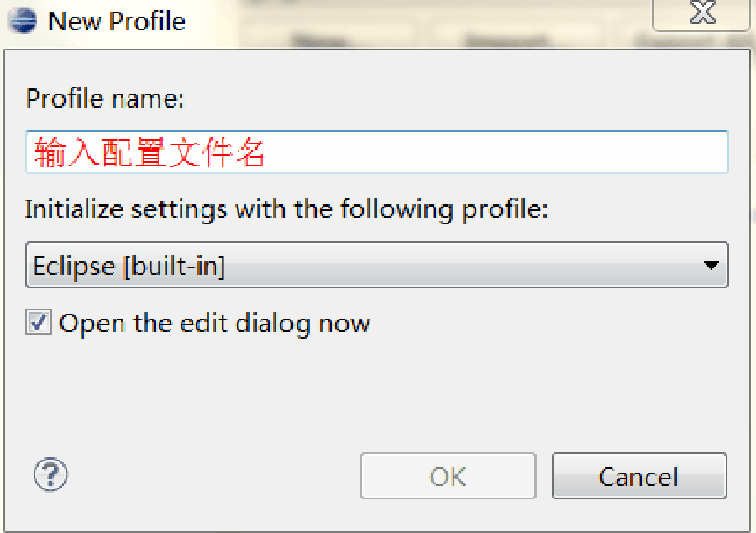756x533 pixels.
Task: Focus the Profile name text field
Action: point(376,152)
